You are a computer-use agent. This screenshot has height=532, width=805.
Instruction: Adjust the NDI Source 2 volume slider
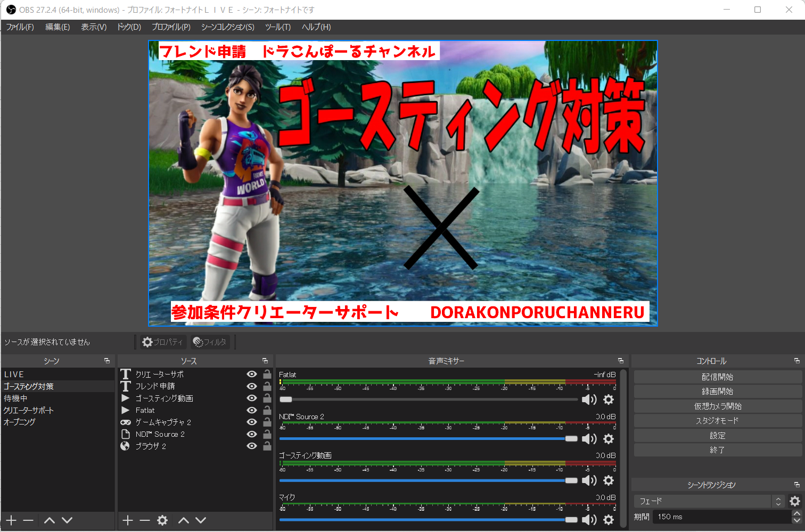(429, 439)
